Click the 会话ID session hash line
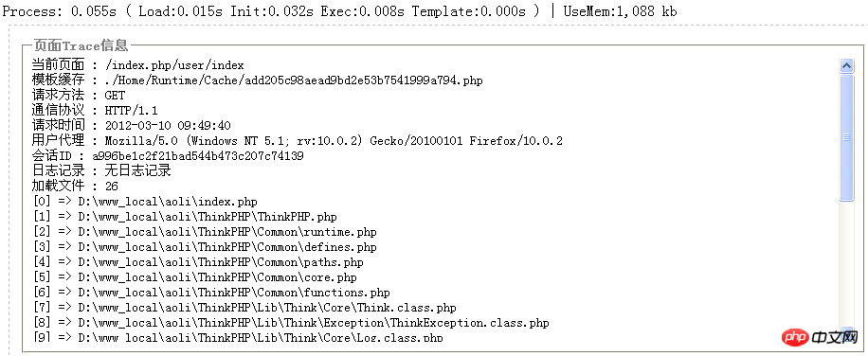The height and width of the screenshot is (356, 868). tap(168, 156)
